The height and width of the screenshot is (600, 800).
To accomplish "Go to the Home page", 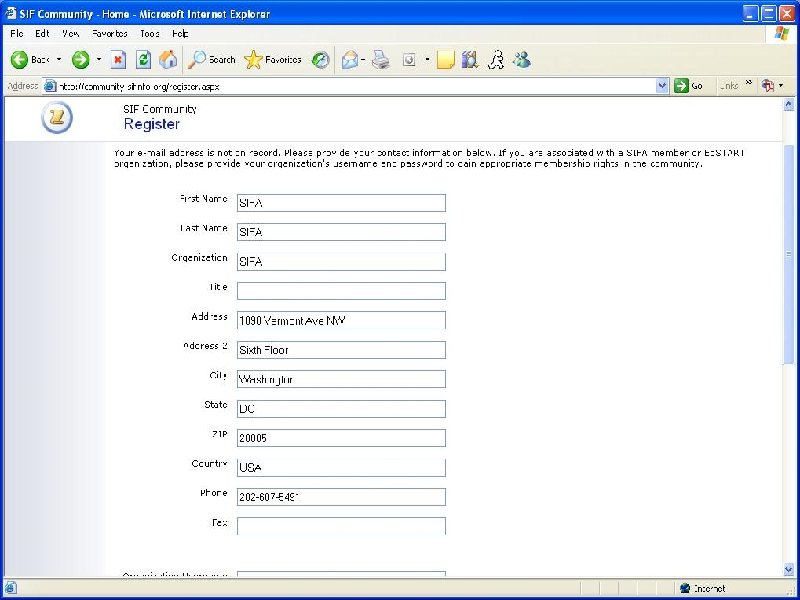I will (x=168, y=60).
